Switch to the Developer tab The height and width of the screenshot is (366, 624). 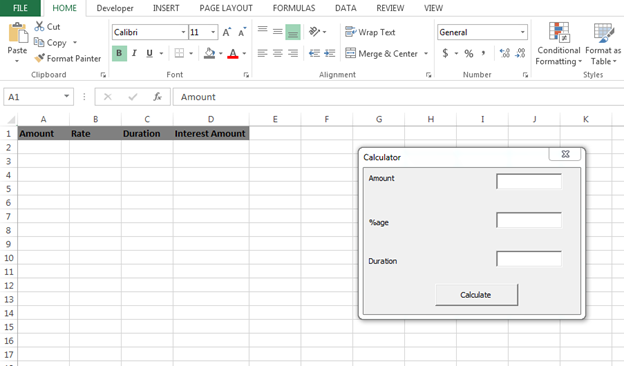click(115, 8)
